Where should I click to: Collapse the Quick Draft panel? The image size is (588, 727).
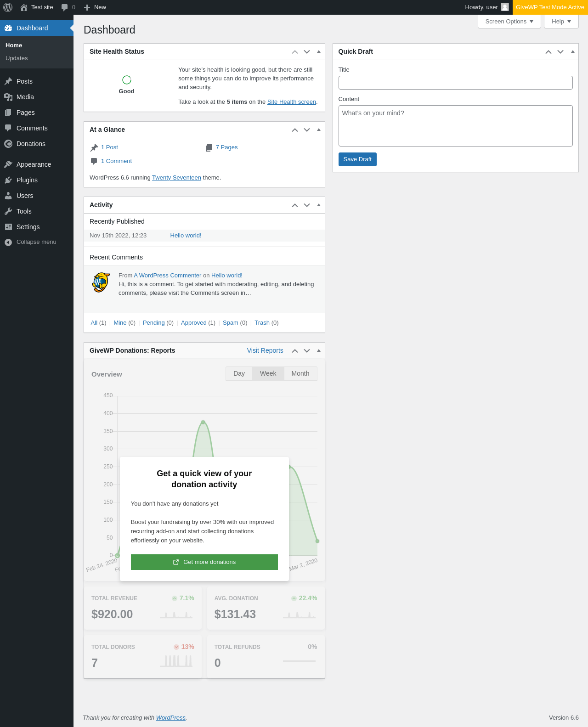point(572,52)
